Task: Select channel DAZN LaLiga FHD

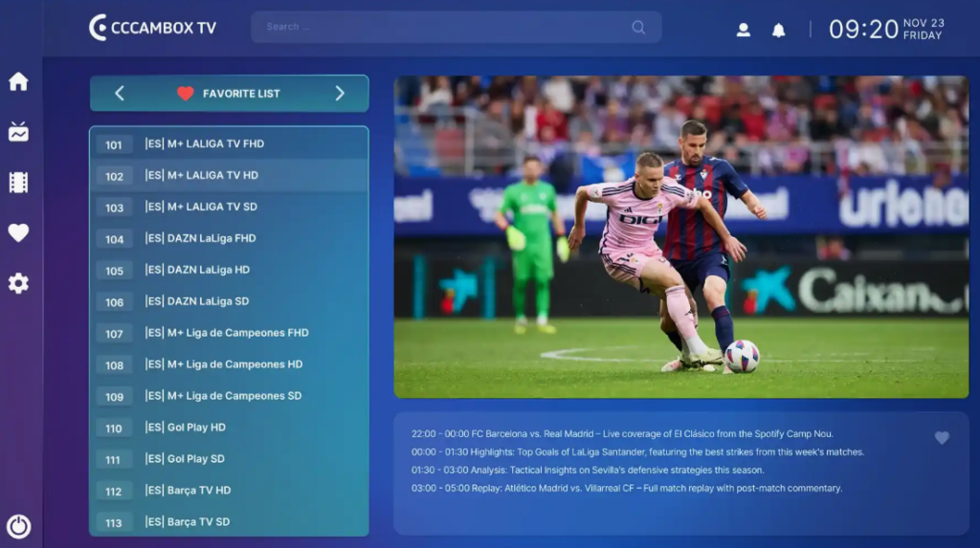Action: [x=229, y=239]
